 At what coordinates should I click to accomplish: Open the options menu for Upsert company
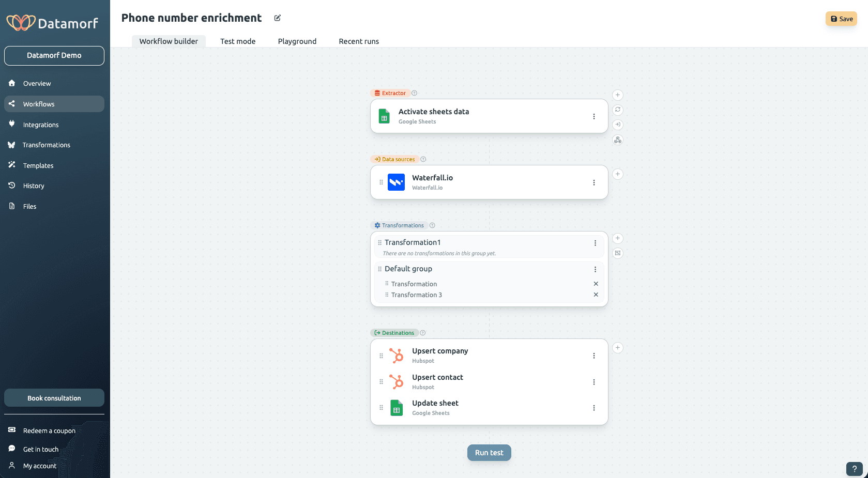pyautogui.click(x=594, y=356)
